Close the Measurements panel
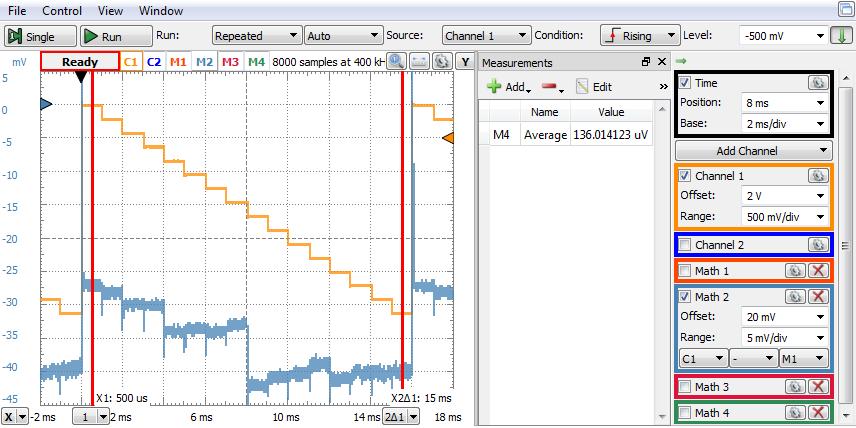 tap(662, 62)
